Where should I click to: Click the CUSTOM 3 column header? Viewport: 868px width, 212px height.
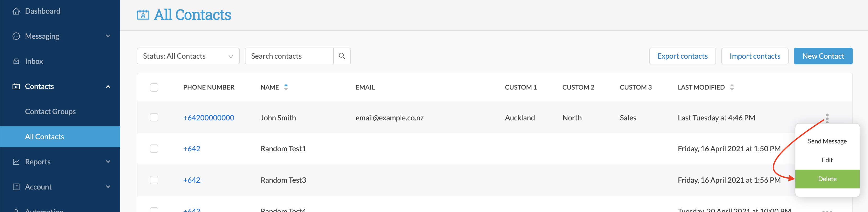tap(636, 87)
